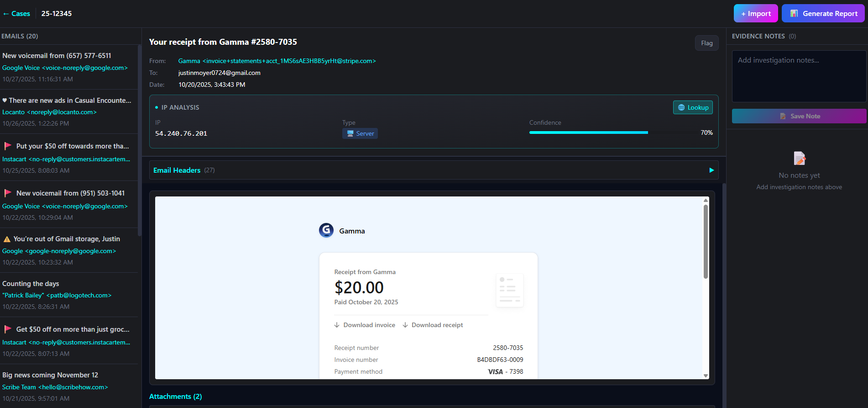Click the flag icon on 'Get $50 off' email
This screenshot has width=868, height=408.
coord(8,329)
